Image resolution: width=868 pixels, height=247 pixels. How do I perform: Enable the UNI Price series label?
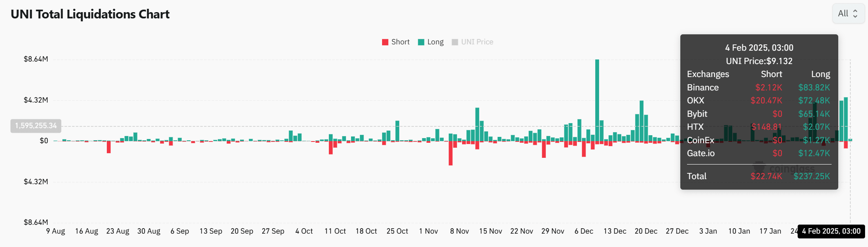(x=477, y=42)
